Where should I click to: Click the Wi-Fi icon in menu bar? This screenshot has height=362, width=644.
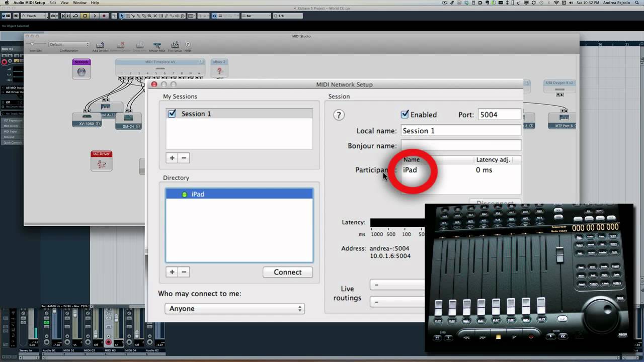556,3
